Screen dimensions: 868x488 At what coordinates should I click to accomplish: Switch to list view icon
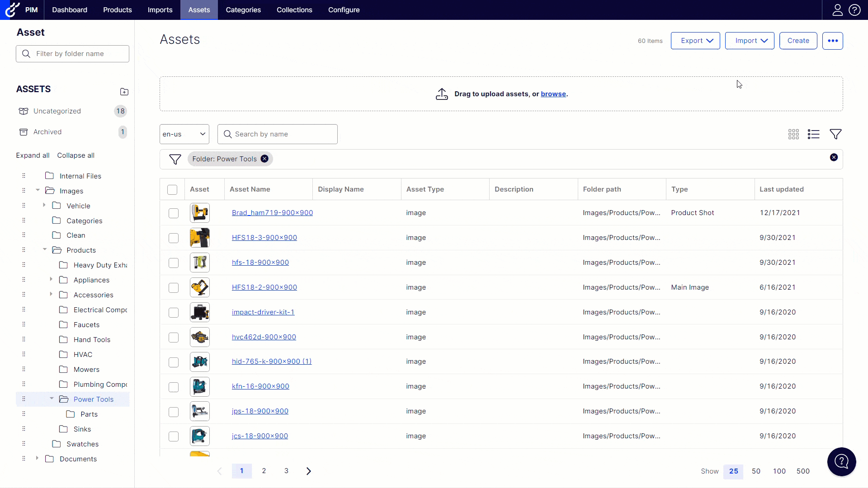tap(813, 134)
